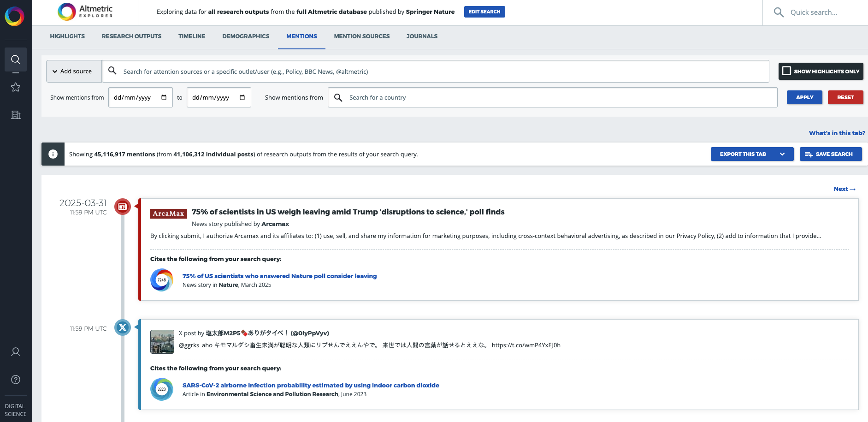Open help via question mark icon
868x422 pixels.
pyautogui.click(x=16, y=380)
